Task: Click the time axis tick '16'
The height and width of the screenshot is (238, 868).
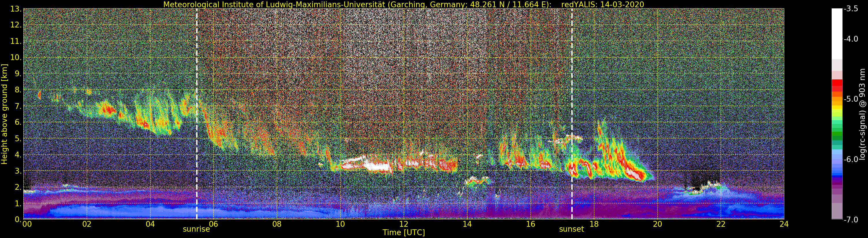Action: 530,224
